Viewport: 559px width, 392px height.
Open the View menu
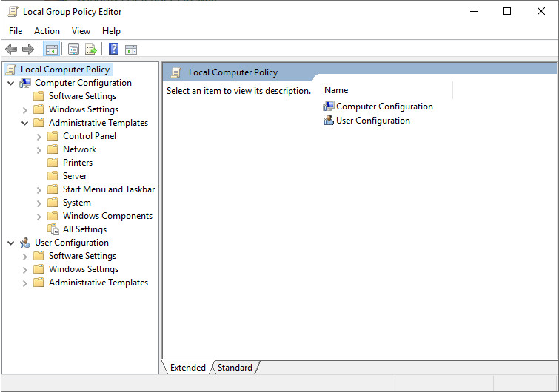point(81,31)
